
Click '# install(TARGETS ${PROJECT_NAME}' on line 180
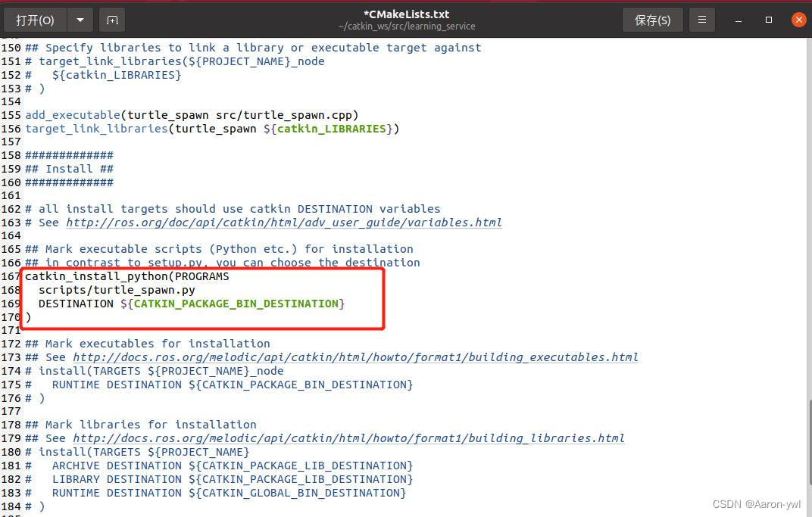point(137,453)
